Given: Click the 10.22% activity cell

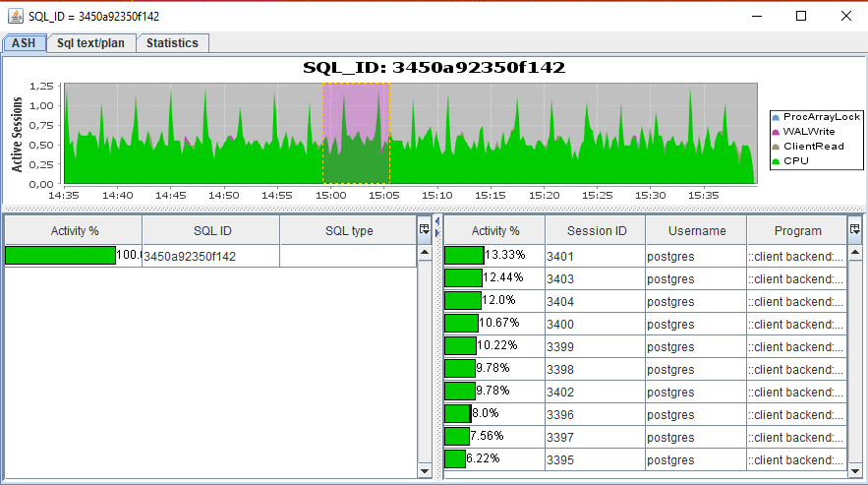Looking at the screenshot, I should pos(494,346).
